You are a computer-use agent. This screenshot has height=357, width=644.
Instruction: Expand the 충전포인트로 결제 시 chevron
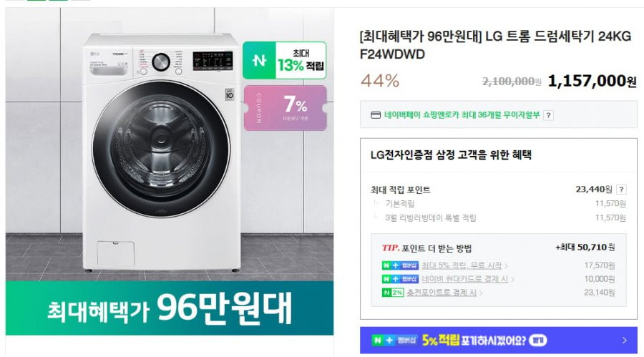click(x=481, y=293)
